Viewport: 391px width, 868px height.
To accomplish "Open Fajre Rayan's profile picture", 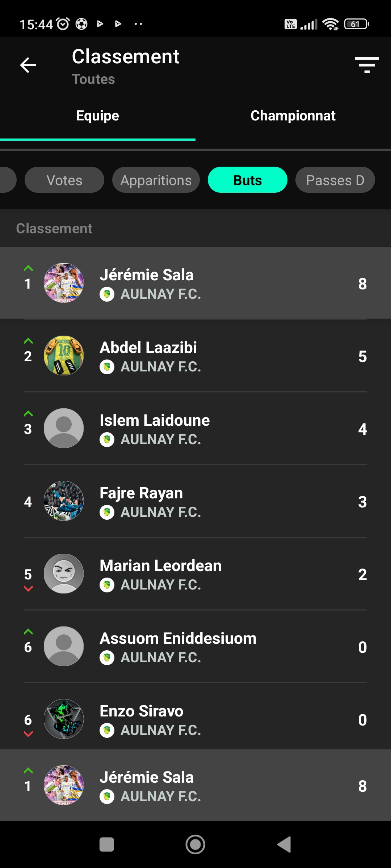I will (64, 501).
